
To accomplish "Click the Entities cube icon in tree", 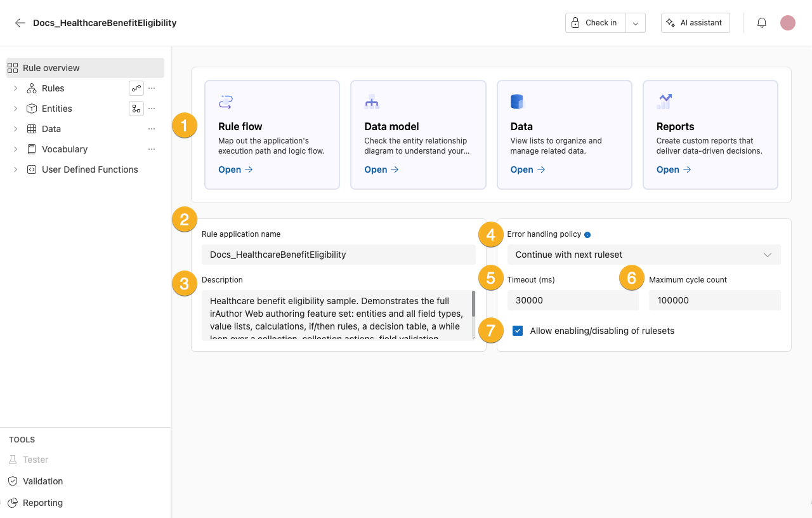I will [x=32, y=109].
